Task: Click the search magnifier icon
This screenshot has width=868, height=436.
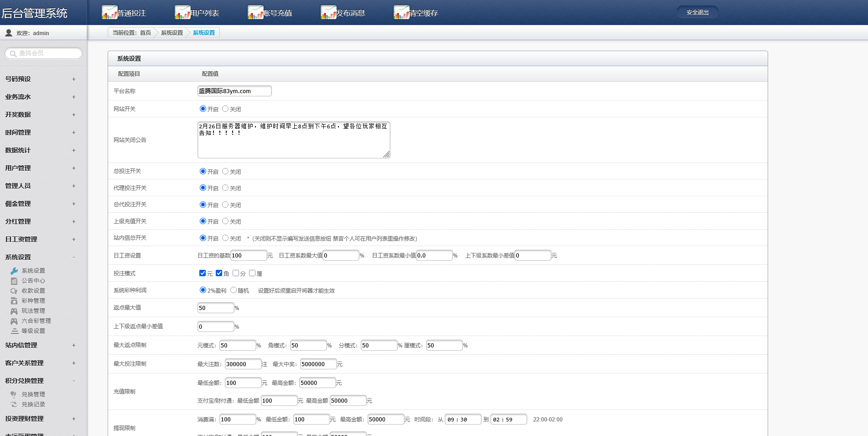Action: click(13, 53)
